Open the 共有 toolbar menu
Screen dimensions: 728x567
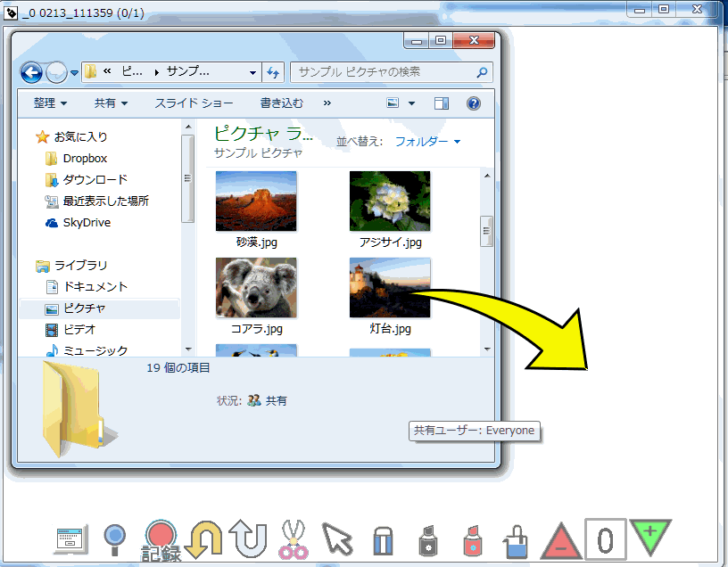111,103
